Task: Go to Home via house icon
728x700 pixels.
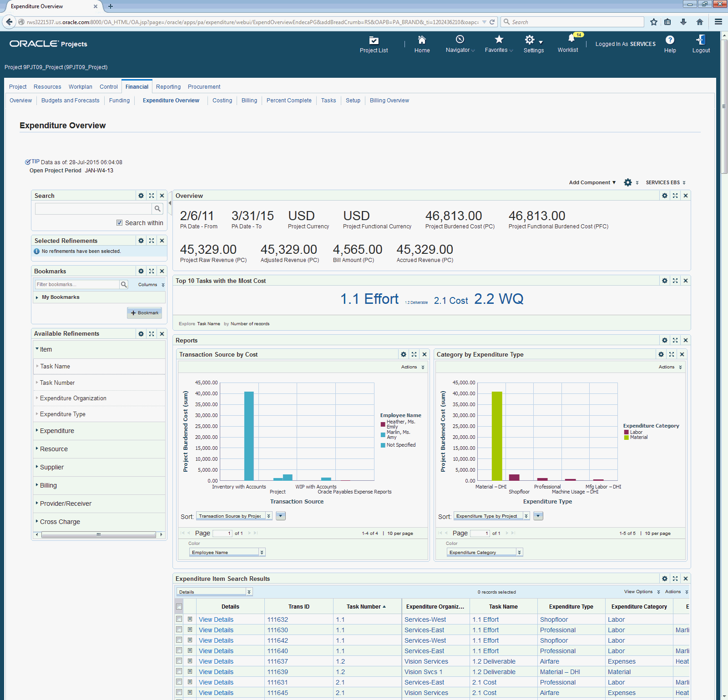Action: pos(422,40)
